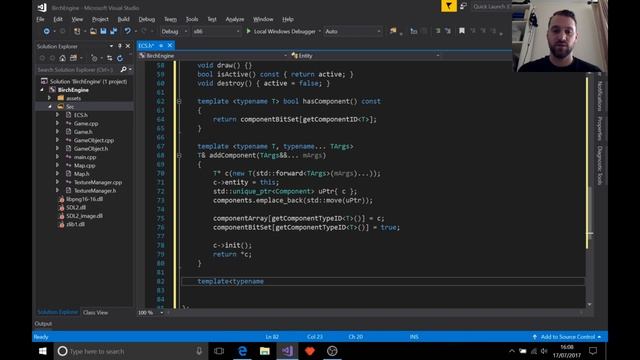The width and height of the screenshot is (640, 360).
Task: Open Solution Explorer window options dropdown
Action: coord(111,46)
